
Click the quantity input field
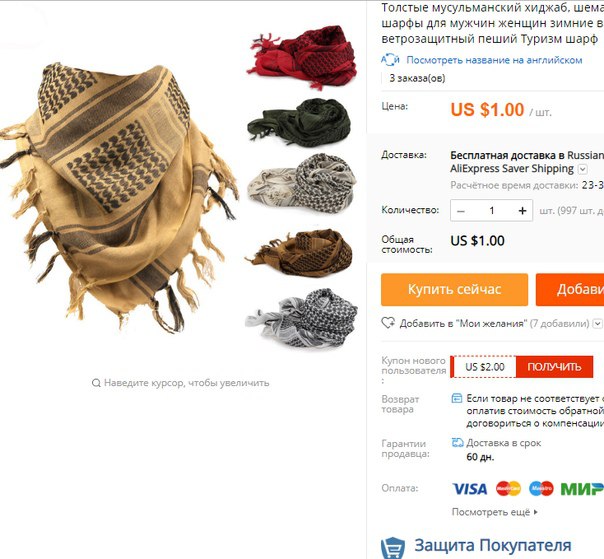[492, 210]
